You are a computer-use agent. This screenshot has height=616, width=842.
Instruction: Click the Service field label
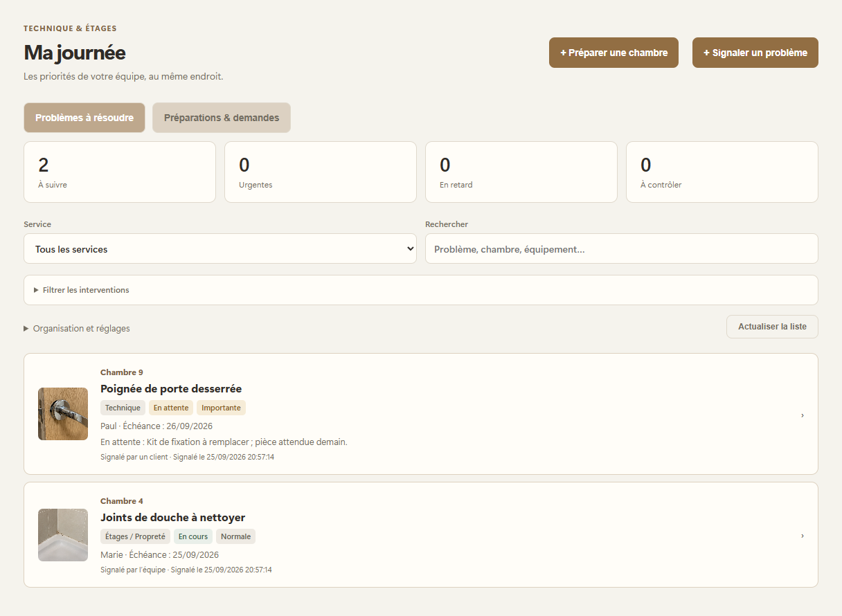click(x=37, y=224)
